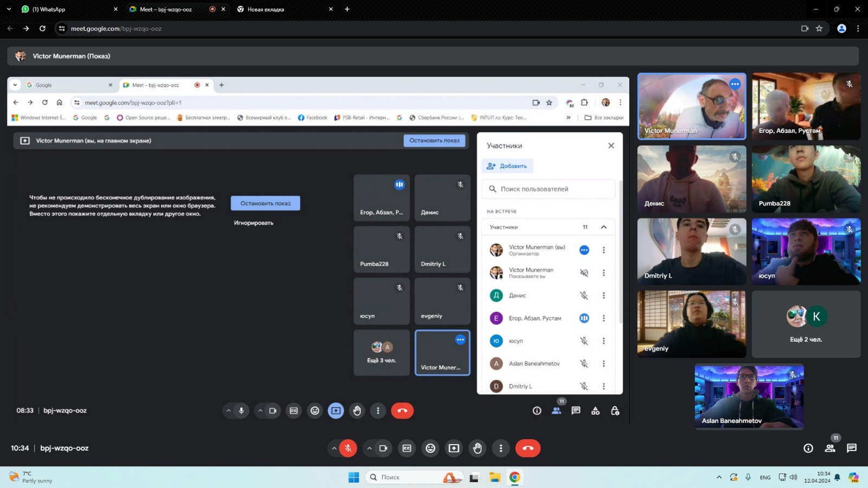Open Chrome profile avatar in browser toolbar
Viewport: 868px width, 488px height.
(841, 29)
